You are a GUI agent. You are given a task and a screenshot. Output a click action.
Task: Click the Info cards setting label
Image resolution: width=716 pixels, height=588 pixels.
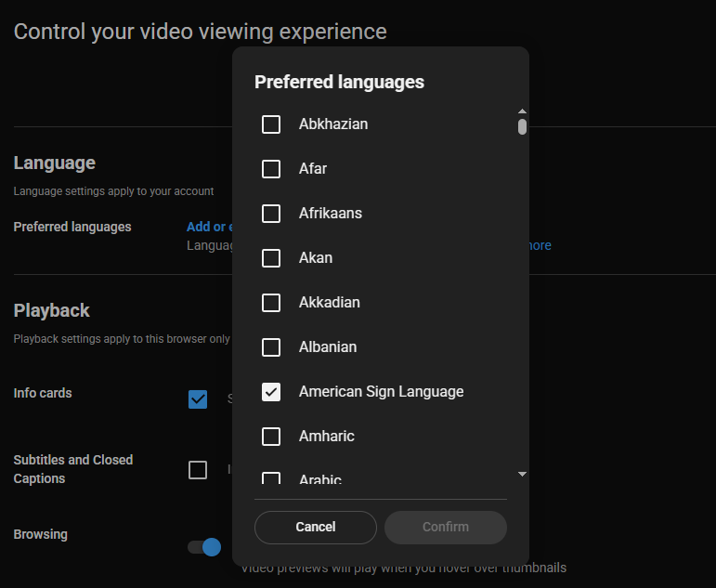pyautogui.click(x=43, y=393)
